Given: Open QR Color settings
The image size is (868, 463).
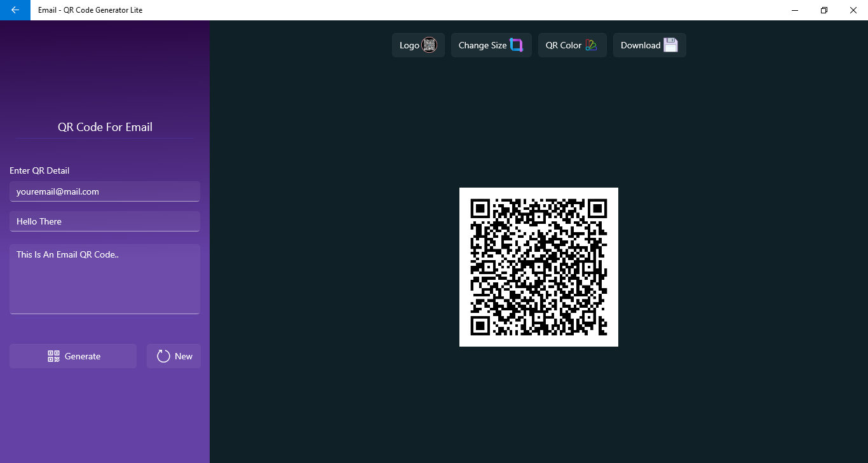Looking at the screenshot, I should point(573,45).
